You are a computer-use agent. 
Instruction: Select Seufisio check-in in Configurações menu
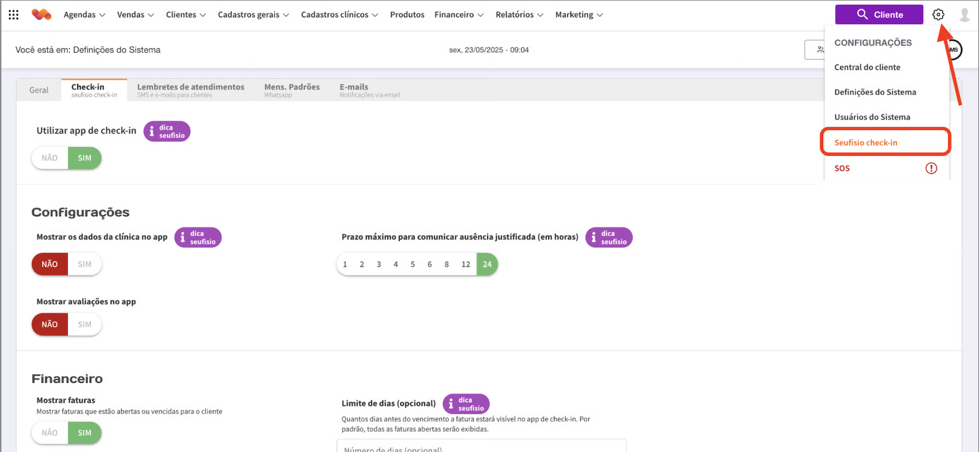coord(866,142)
